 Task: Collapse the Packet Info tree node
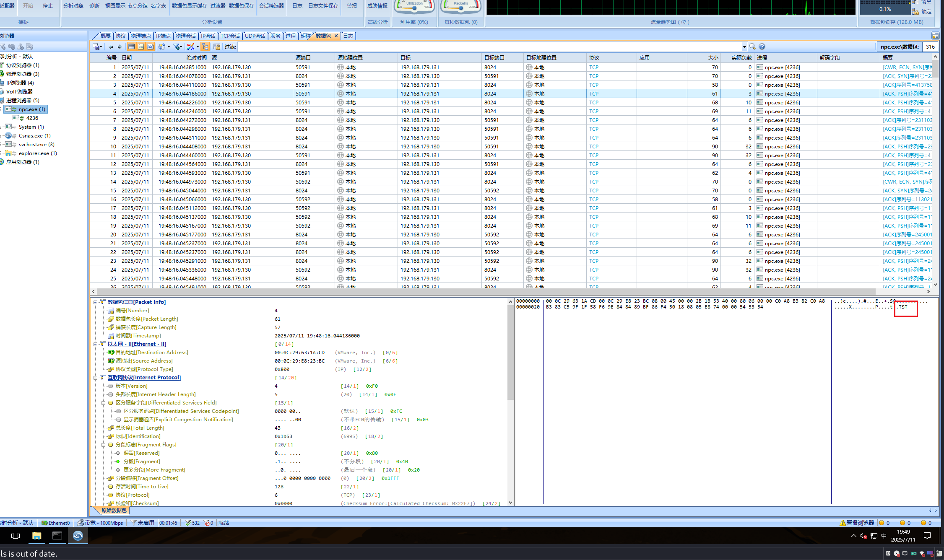(x=96, y=302)
